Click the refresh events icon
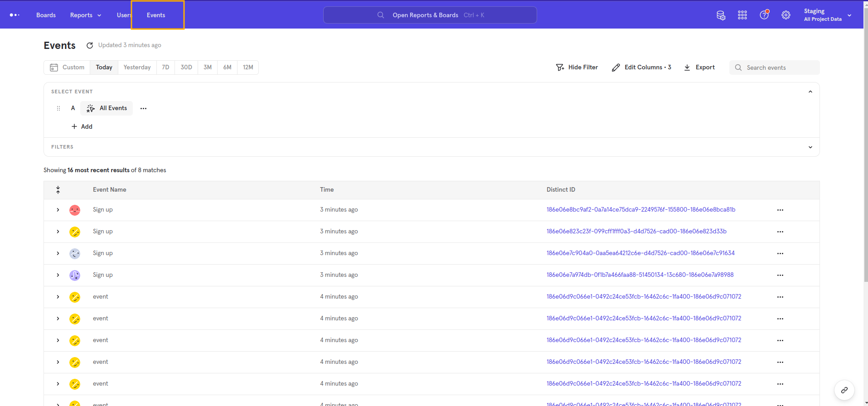This screenshot has height=406, width=868. (x=90, y=45)
